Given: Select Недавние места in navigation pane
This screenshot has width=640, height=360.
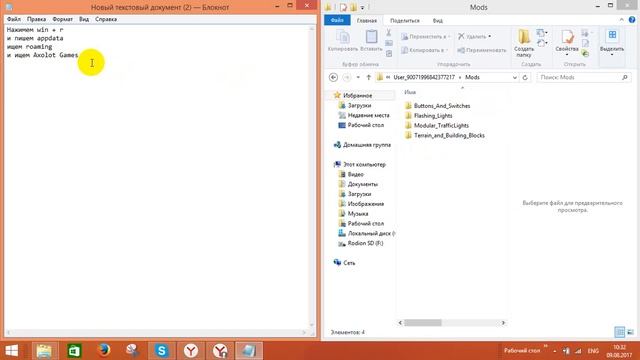Looking at the screenshot, I should click(368, 115).
